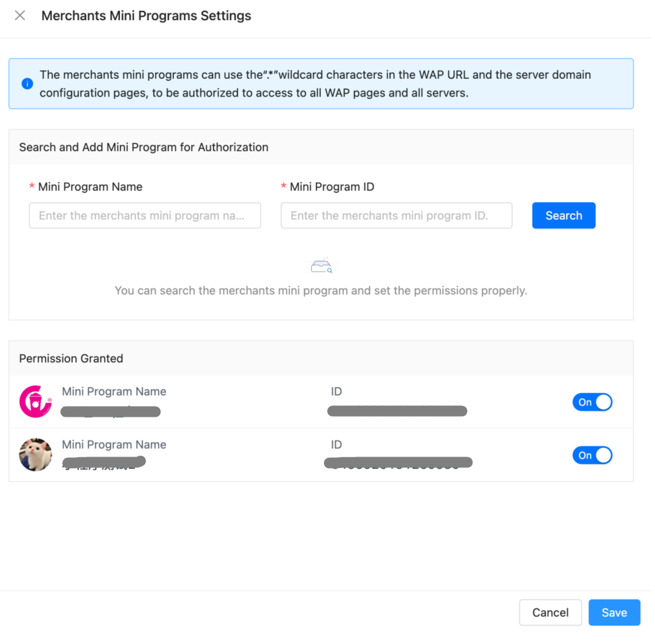Click the Search and Add Mini Program header
The width and height of the screenshot is (655, 644).
[x=144, y=147]
